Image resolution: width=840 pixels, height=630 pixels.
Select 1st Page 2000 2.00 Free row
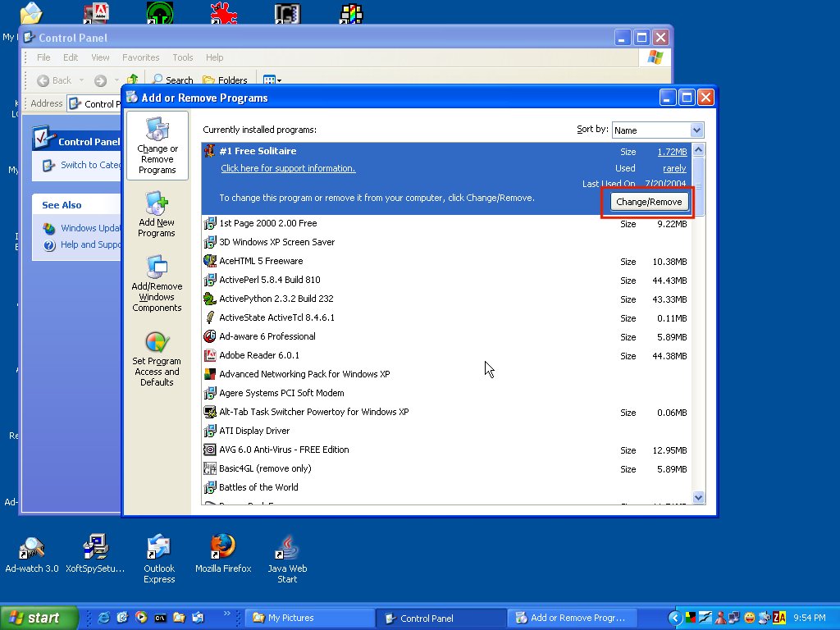coord(446,223)
